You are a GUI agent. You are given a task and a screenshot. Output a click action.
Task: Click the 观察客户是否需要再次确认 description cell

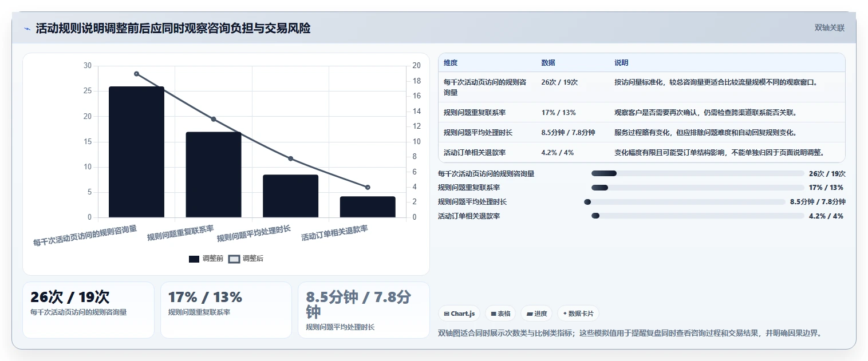(x=706, y=113)
